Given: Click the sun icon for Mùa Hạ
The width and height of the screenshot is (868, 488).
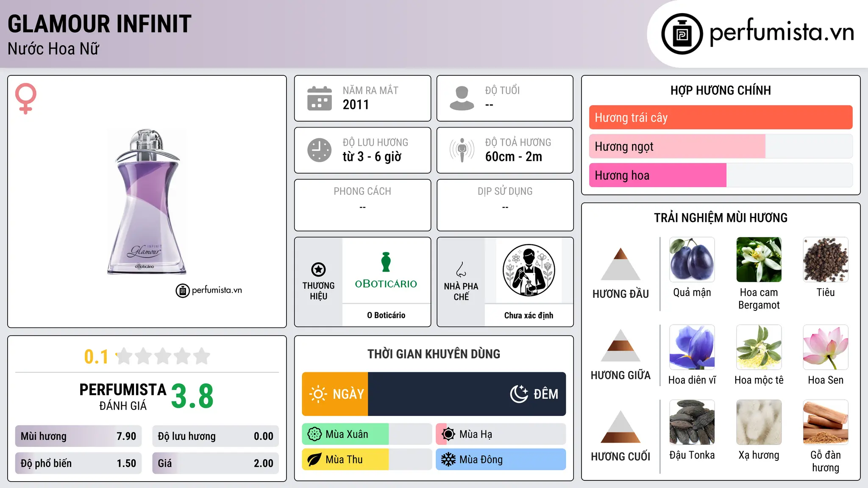Looking at the screenshot, I should 448,434.
